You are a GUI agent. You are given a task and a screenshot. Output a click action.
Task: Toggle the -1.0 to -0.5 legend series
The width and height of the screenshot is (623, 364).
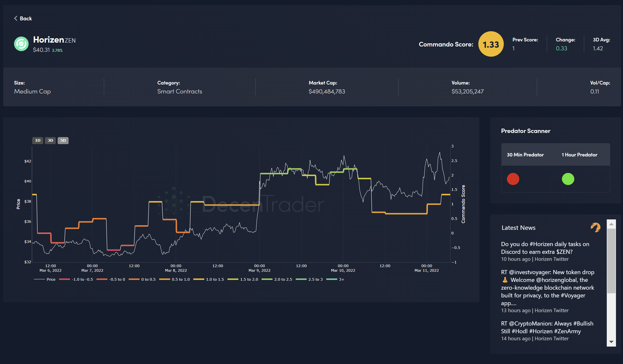click(x=82, y=279)
